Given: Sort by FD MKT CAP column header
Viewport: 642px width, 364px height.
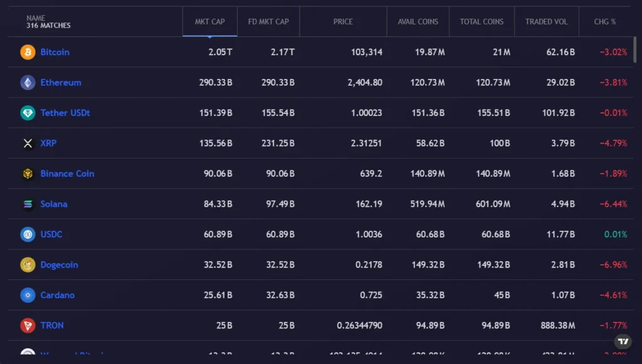Looking at the screenshot, I should pyautogui.click(x=268, y=21).
